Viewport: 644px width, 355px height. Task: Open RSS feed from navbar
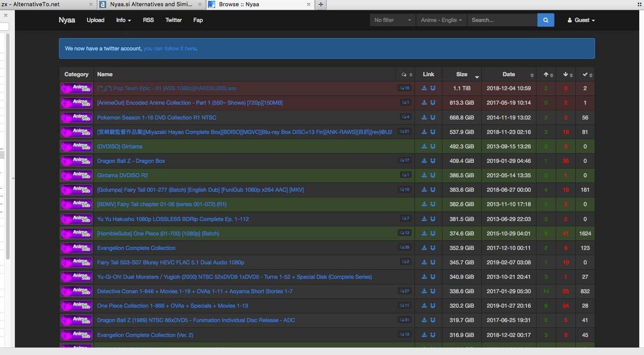coord(148,20)
